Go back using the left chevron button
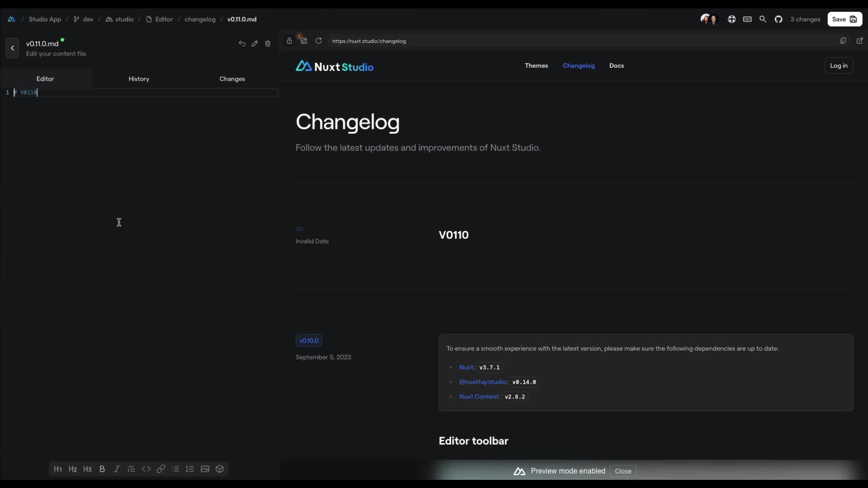The height and width of the screenshot is (488, 868). pyautogui.click(x=12, y=48)
